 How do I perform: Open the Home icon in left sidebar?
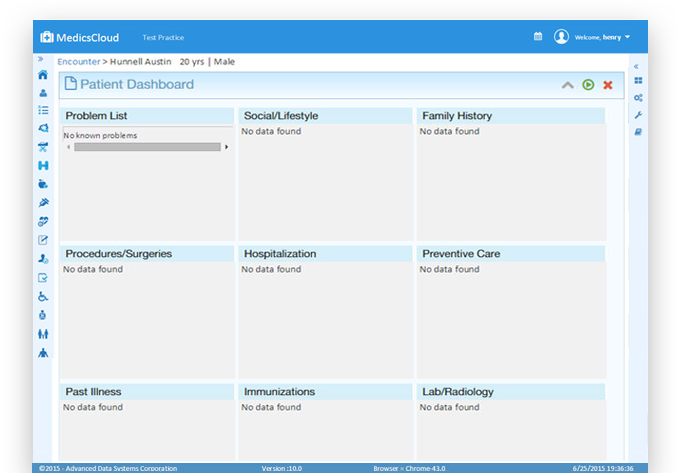[43, 75]
